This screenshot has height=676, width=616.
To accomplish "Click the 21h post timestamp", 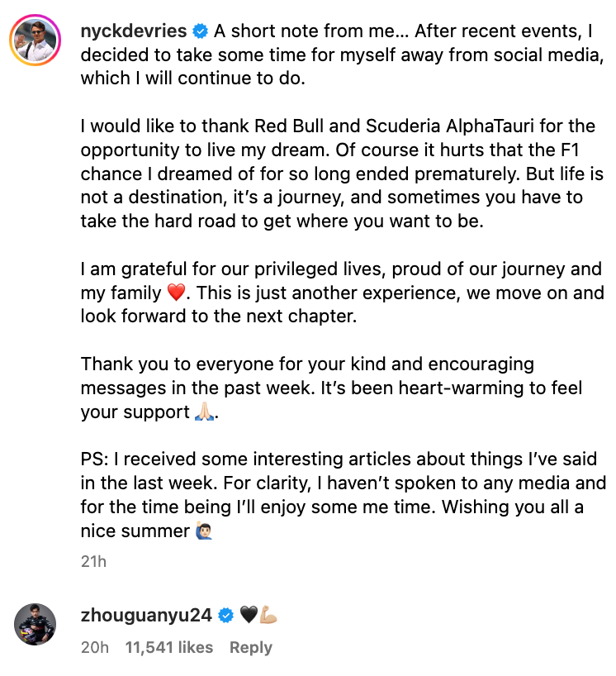I will click(x=93, y=561).
